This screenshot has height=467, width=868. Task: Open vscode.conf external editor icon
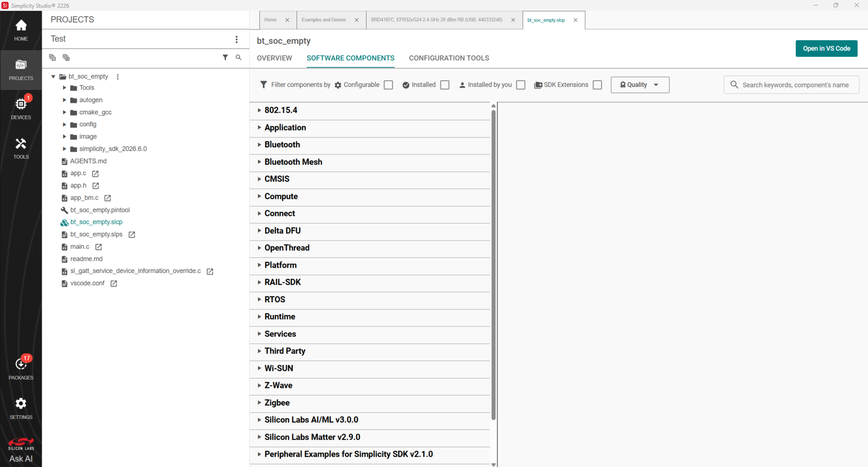(x=114, y=284)
